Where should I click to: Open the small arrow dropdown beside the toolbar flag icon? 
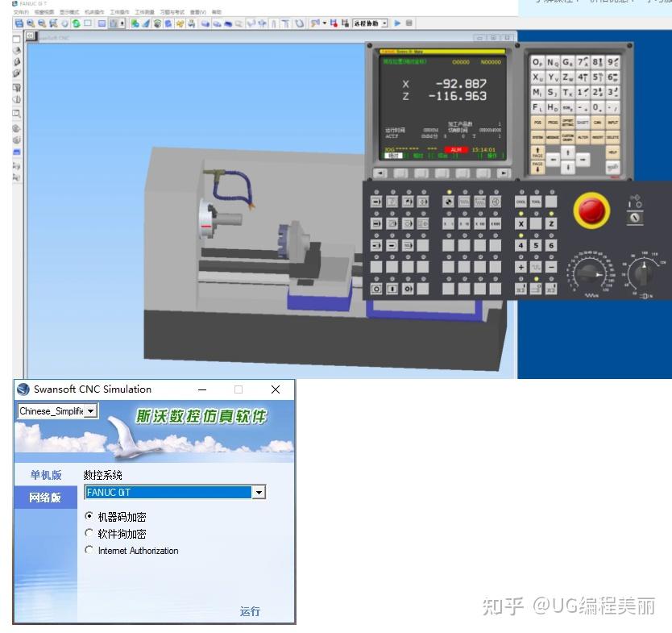point(325,23)
